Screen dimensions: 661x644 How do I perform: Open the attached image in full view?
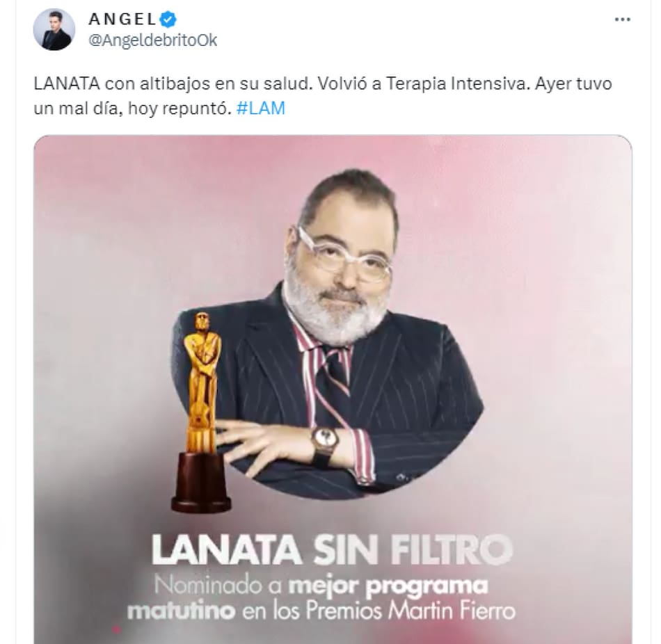pos(333,389)
